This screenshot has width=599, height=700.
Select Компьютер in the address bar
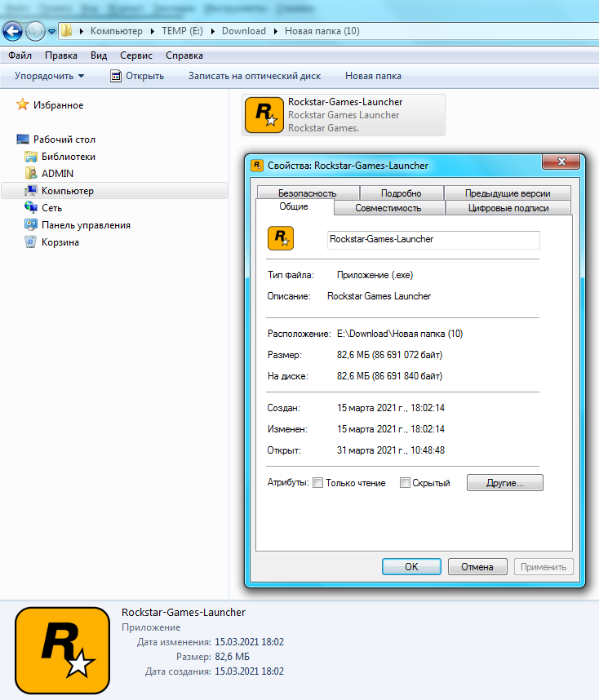[x=117, y=31]
